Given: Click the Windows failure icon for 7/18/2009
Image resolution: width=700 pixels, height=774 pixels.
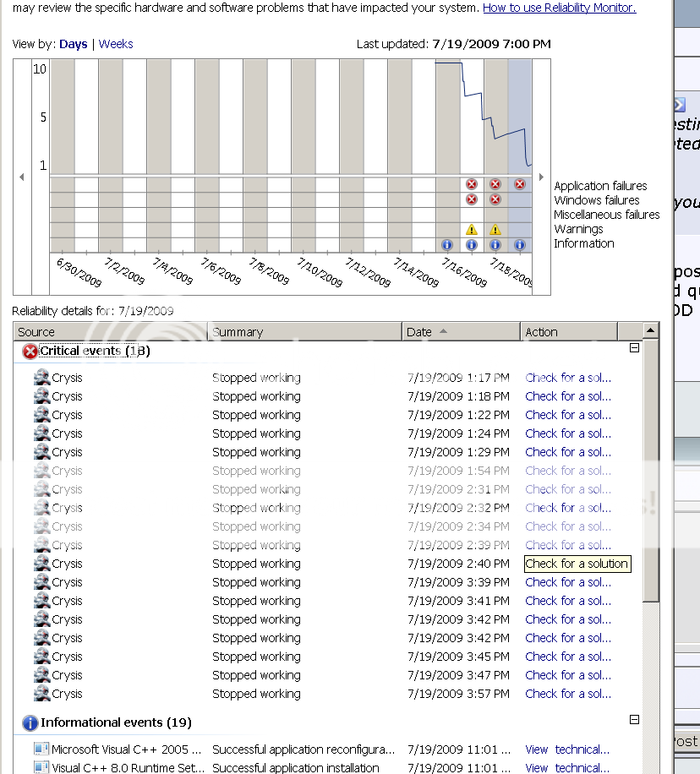Looking at the screenshot, I should point(495,199).
